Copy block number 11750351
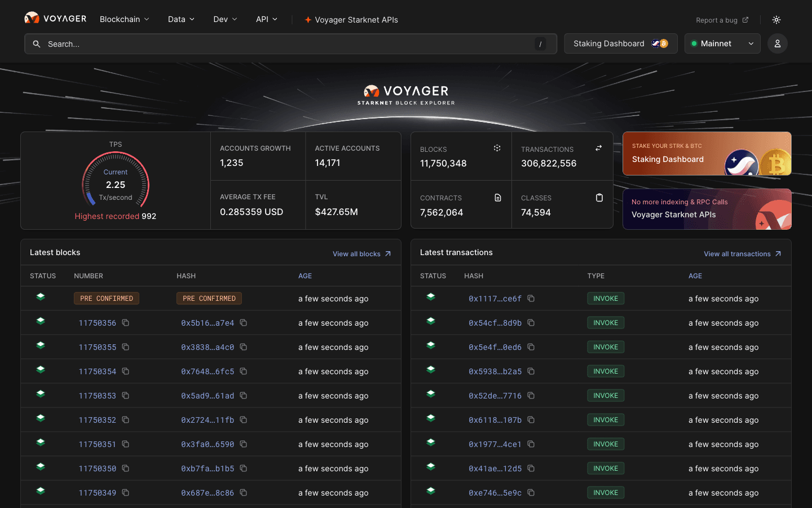This screenshot has width=812, height=508. [126, 444]
